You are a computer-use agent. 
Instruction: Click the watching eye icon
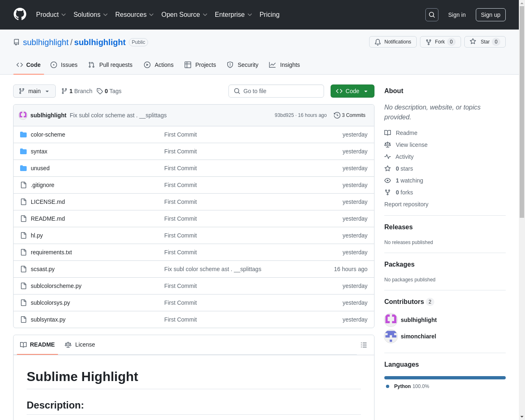point(388,180)
